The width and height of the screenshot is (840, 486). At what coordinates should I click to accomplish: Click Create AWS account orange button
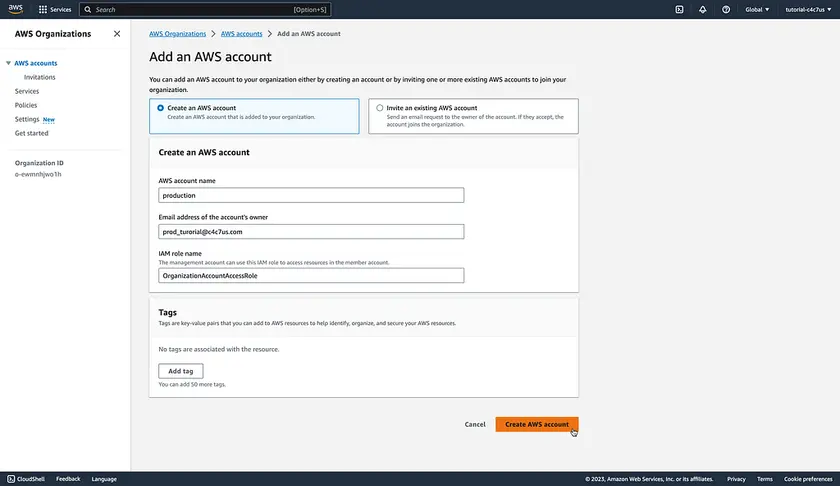point(537,424)
